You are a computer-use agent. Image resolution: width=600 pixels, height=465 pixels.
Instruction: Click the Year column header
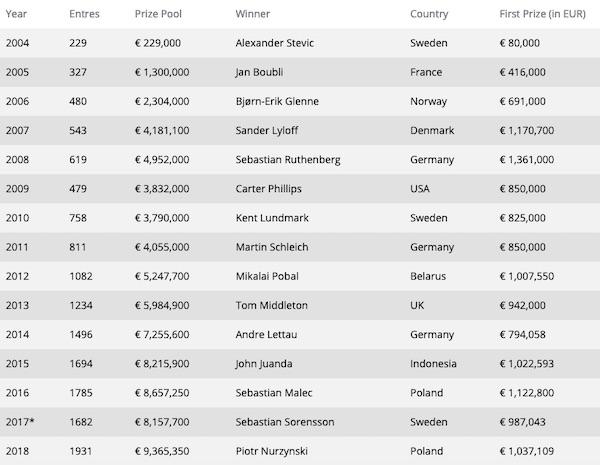coord(16,14)
